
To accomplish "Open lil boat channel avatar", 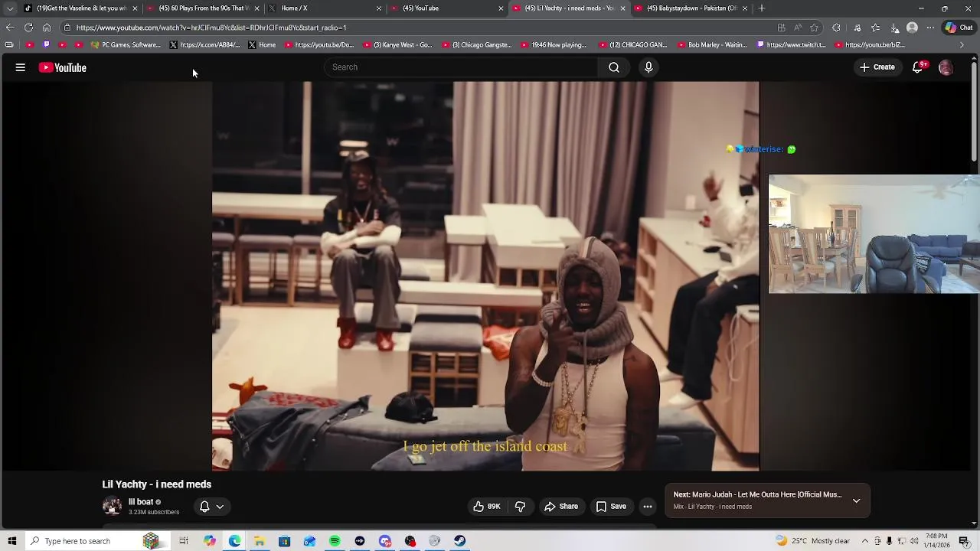I will (x=112, y=507).
